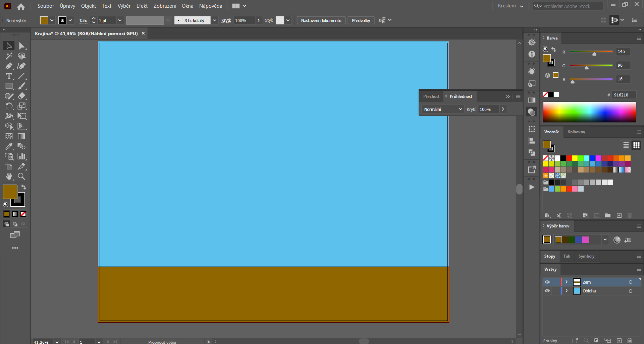Select the Eyedropper tool
The image size is (644, 344).
point(8,146)
